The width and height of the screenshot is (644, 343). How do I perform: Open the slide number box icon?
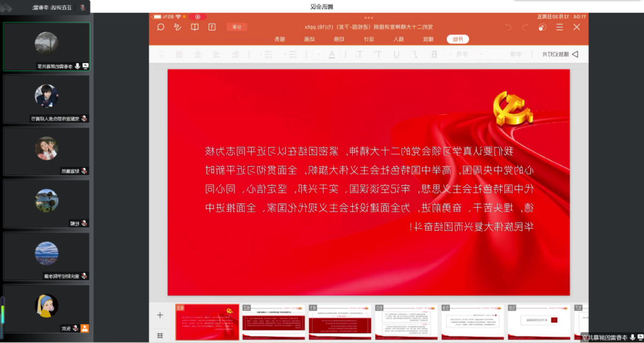pyautogui.click(x=212, y=27)
